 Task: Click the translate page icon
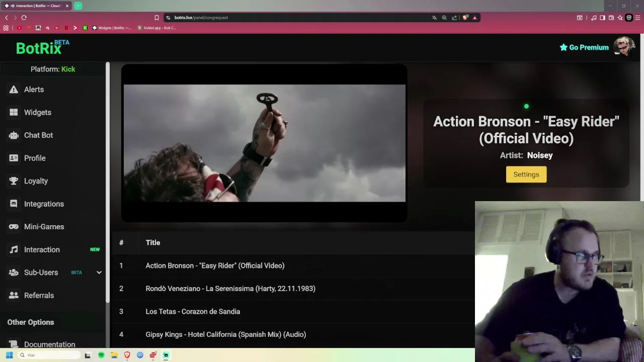pos(434,18)
